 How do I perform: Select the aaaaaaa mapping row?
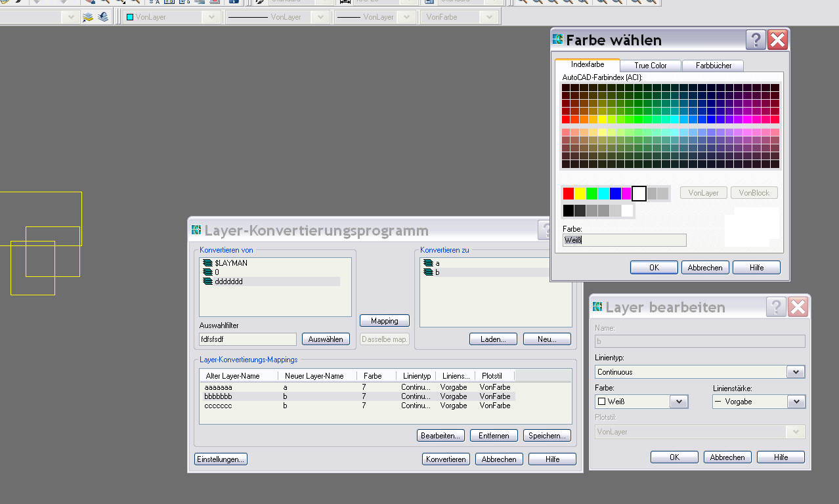pos(357,387)
